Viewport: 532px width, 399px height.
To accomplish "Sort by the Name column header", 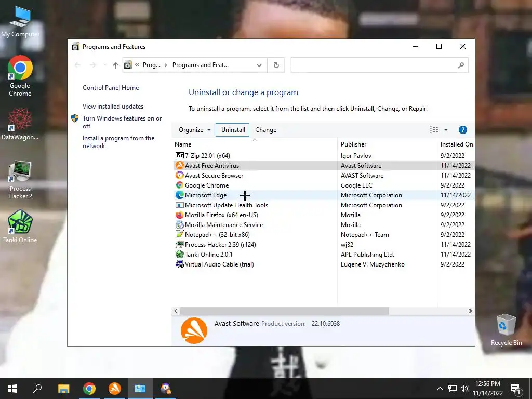I will tap(255, 144).
